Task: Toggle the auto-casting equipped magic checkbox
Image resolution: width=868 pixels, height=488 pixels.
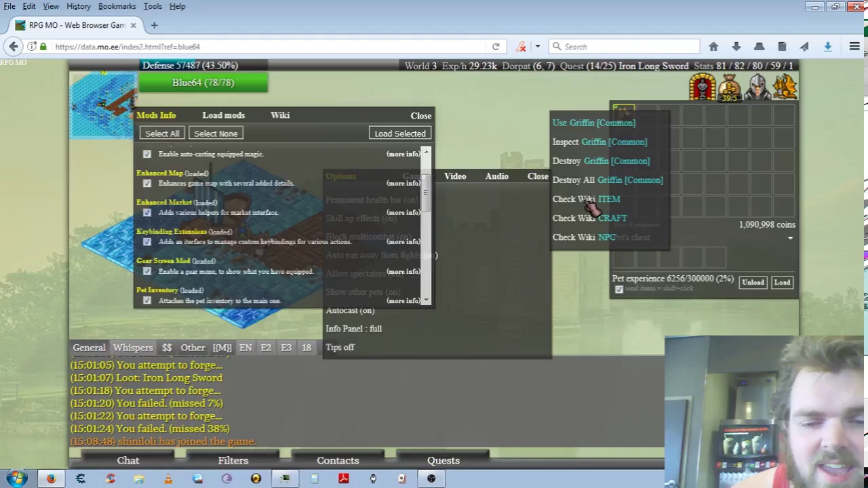Action: [147, 155]
